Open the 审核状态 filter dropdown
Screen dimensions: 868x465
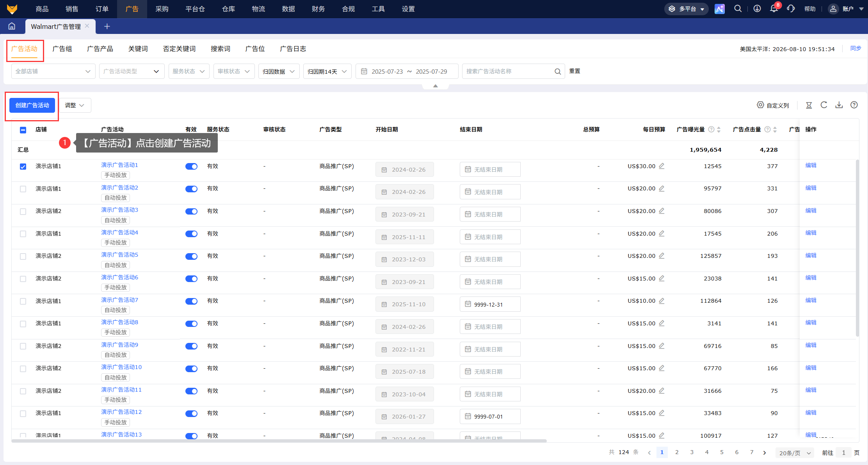point(234,71)
